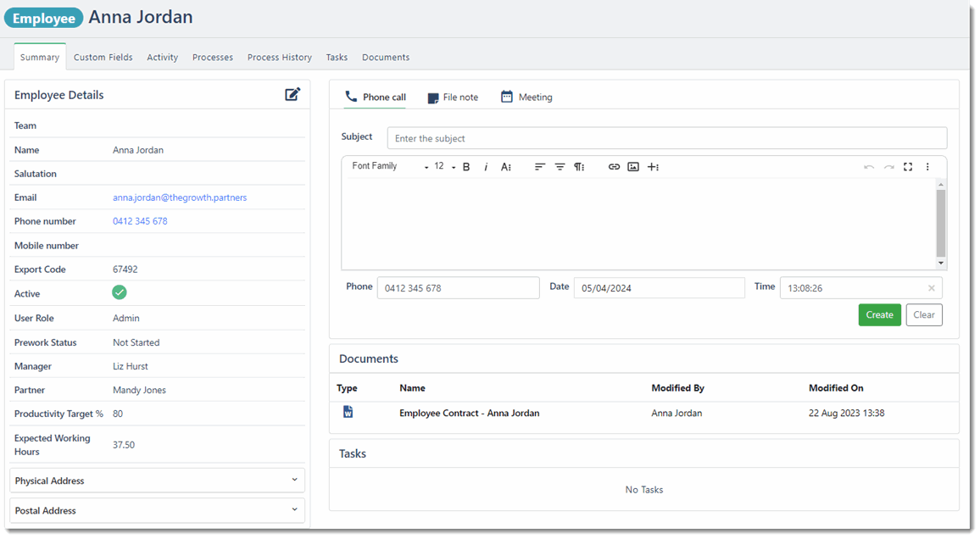Click the green Active status indicator
Screen dimensions: 980x539
click(x=119, y=292)
